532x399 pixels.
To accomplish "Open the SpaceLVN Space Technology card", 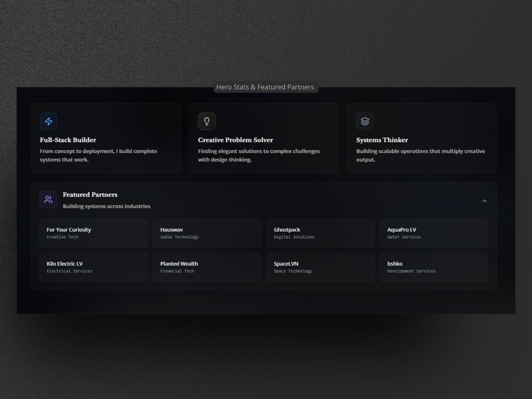I will [x=320, y=267].
